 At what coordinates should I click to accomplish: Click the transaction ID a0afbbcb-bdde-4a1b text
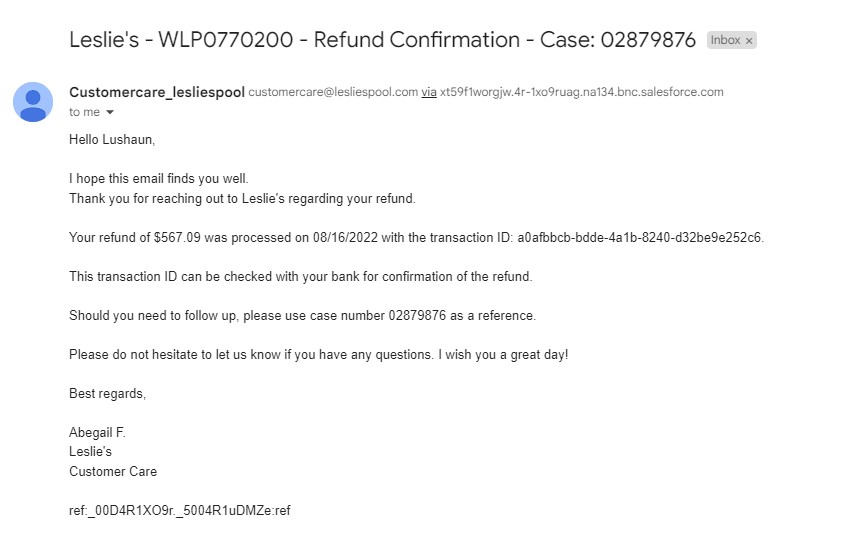[x=639, y=237]
